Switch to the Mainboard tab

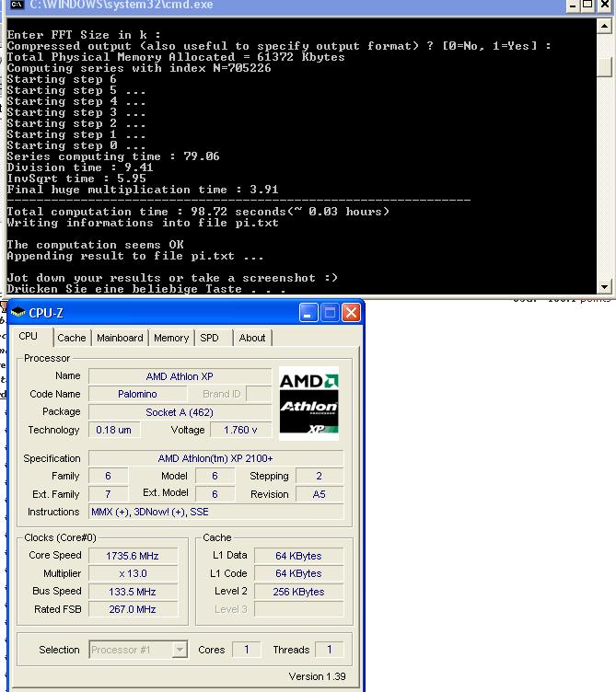pyautogui.click(x=120, y=338)
